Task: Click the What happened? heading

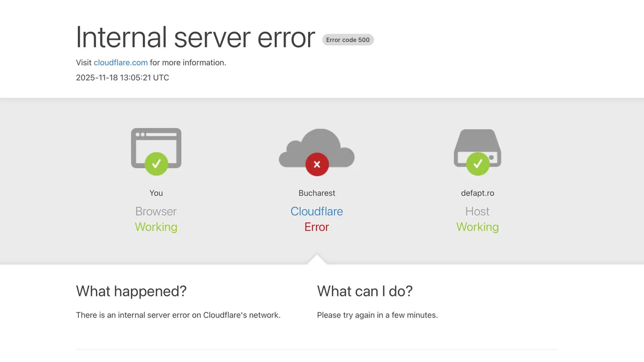Action: [x=131, y=291]
